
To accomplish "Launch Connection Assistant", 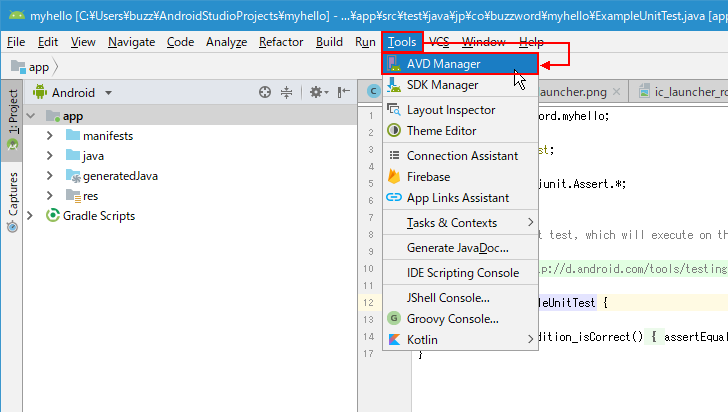I will pyautogui.click(x=460, y=156).
